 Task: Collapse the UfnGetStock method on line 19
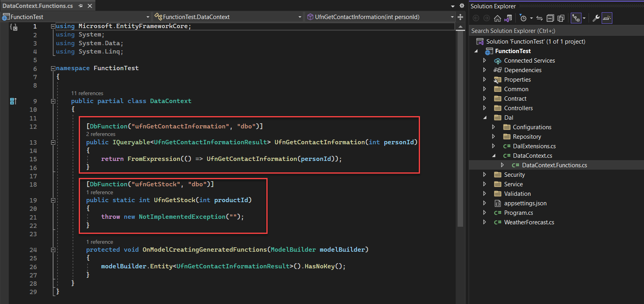click(53, 201)
